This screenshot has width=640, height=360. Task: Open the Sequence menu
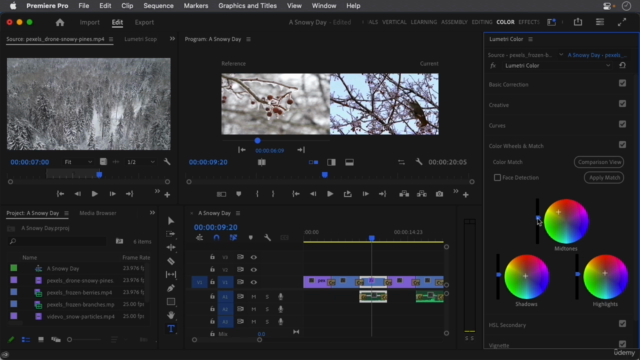click(x=158, y=6)
